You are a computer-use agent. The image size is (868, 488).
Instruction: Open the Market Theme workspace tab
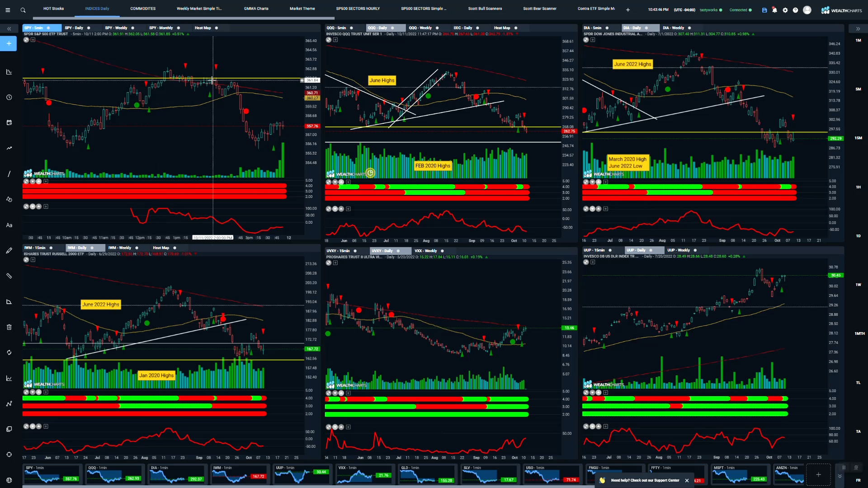point(302,9)
